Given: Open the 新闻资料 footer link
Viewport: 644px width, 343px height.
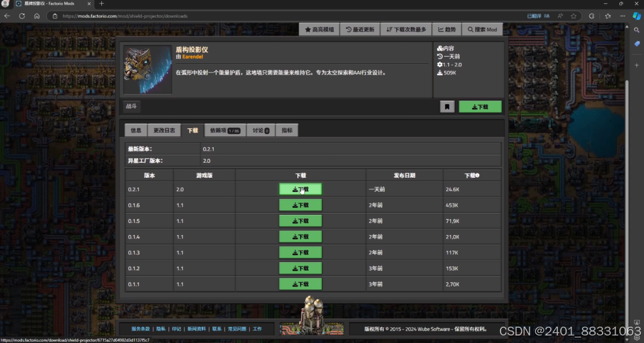Looking at the screenshot, I should click(x=197, y=329).
